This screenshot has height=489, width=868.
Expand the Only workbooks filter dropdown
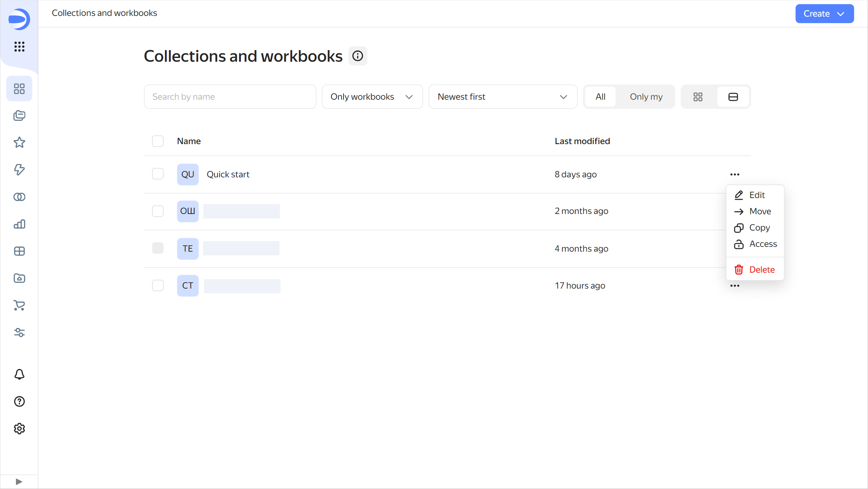click(x=372, y=97)
